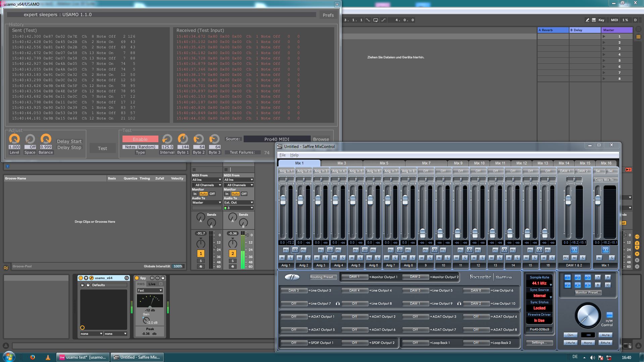Open track 1 MIDI From All Ins dropdown
Image resolution: width=644 pixels, height=362 pixels.
[207, 180]
